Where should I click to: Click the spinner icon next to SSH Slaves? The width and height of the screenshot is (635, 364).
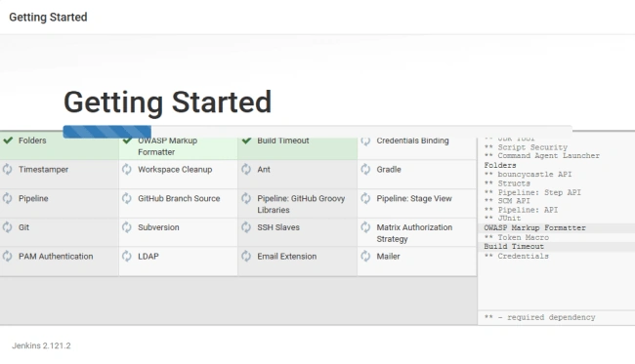click(x=246, y=227)
